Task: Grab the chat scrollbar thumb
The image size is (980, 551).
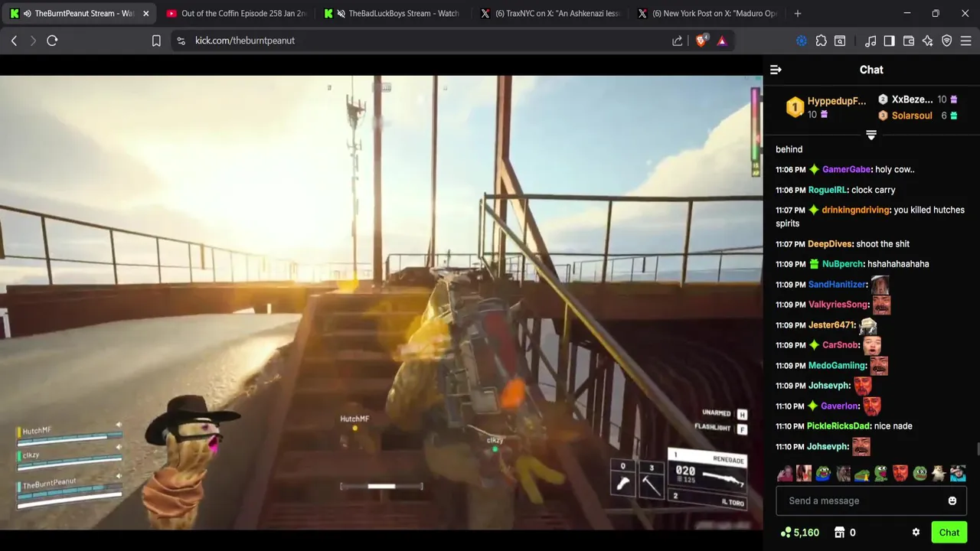Action: [x=977, y=448]
